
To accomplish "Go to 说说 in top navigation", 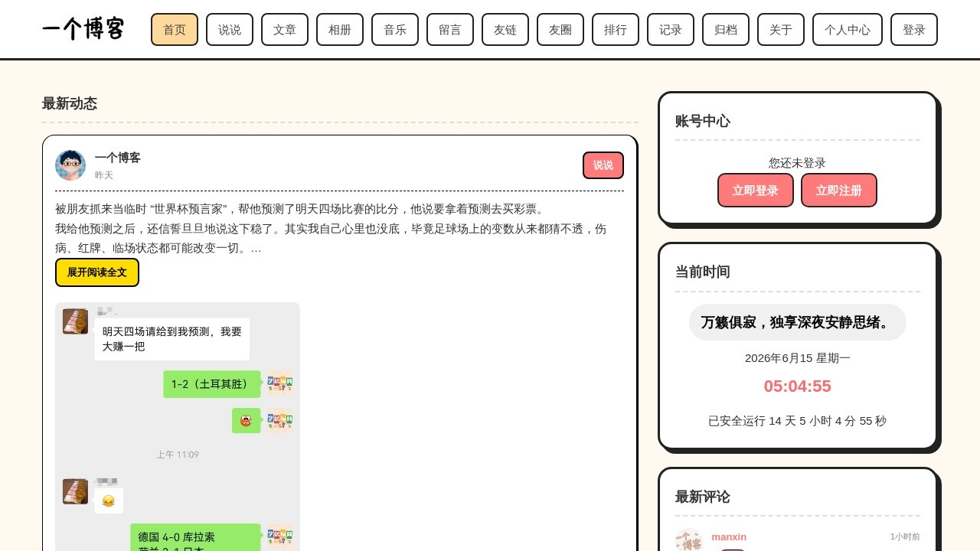I will (230, 30).
